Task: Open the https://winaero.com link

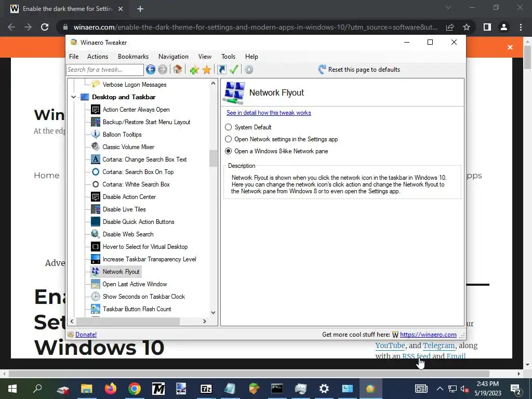Action: point(428,335)
